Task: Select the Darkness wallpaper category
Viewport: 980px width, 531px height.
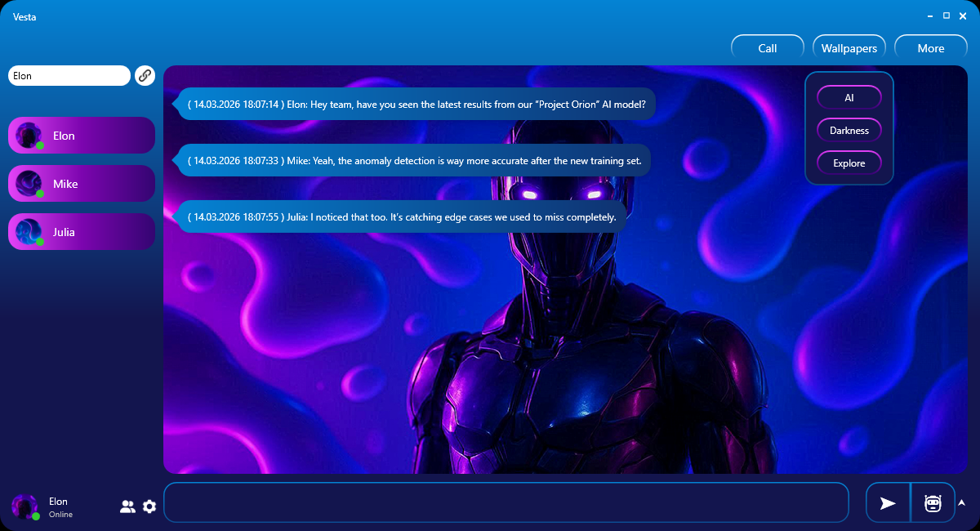Action: [x=849, y=131]
